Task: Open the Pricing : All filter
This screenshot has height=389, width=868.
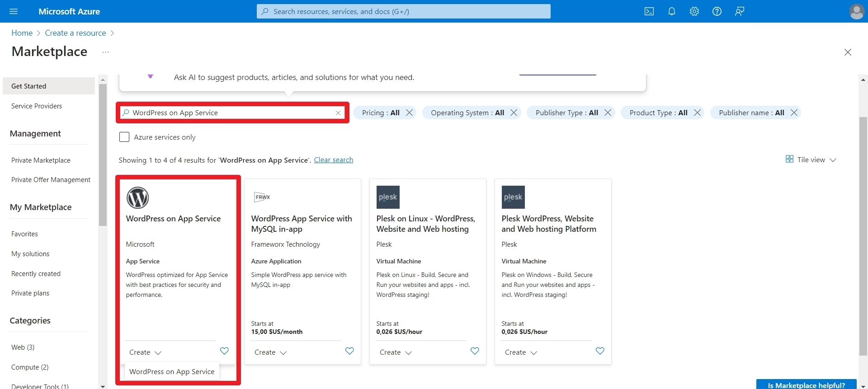Action: (x=381, y=112)
